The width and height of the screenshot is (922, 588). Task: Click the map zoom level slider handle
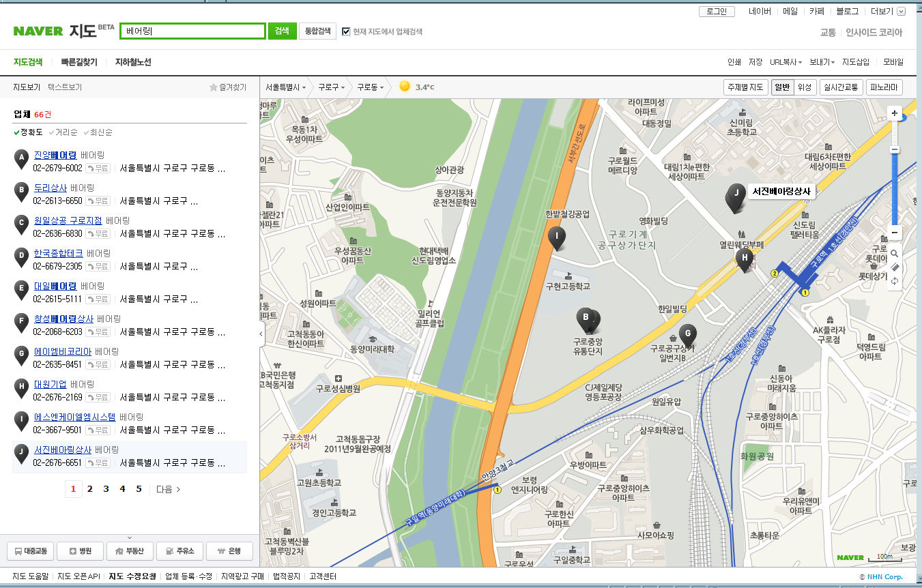[895, 150]
